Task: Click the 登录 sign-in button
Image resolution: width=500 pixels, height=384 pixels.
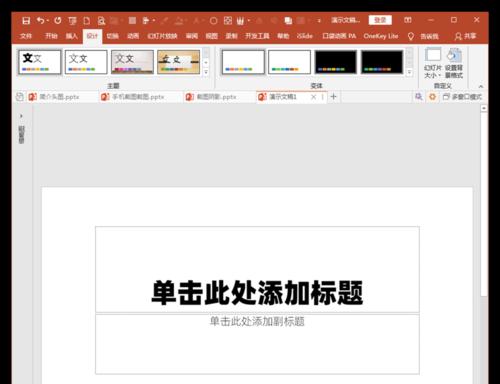Action: tap(380, 20)
